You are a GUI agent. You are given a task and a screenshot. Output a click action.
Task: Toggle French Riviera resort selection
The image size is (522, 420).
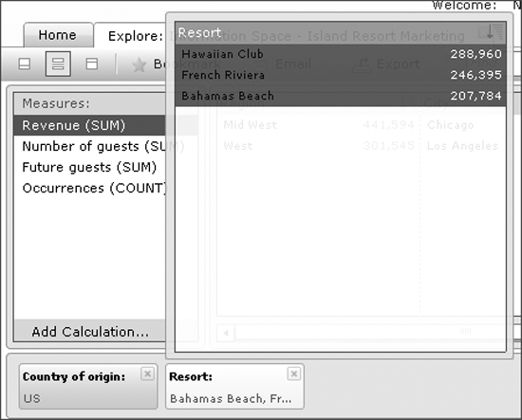[x=341, y=75]
